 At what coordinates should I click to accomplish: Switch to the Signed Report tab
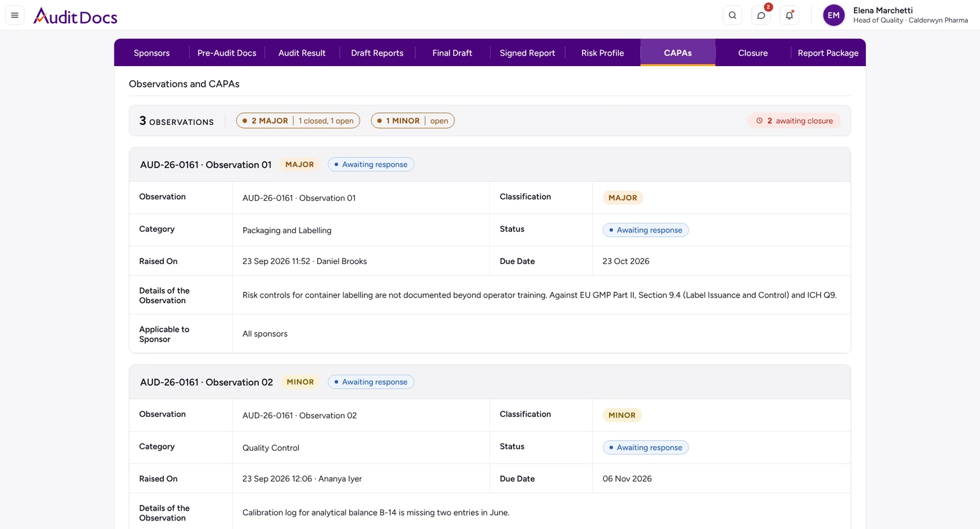pyautogui.click(x=527, y=53)
